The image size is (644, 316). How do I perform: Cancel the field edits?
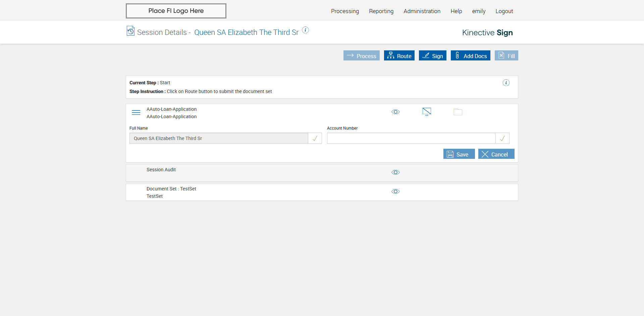[x=496, y=154]
